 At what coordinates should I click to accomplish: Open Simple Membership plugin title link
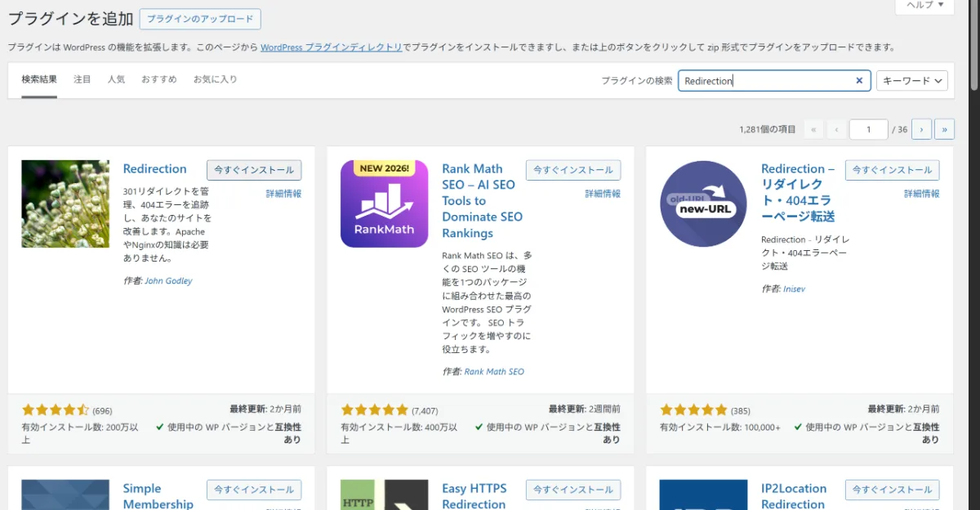[158, 497]
